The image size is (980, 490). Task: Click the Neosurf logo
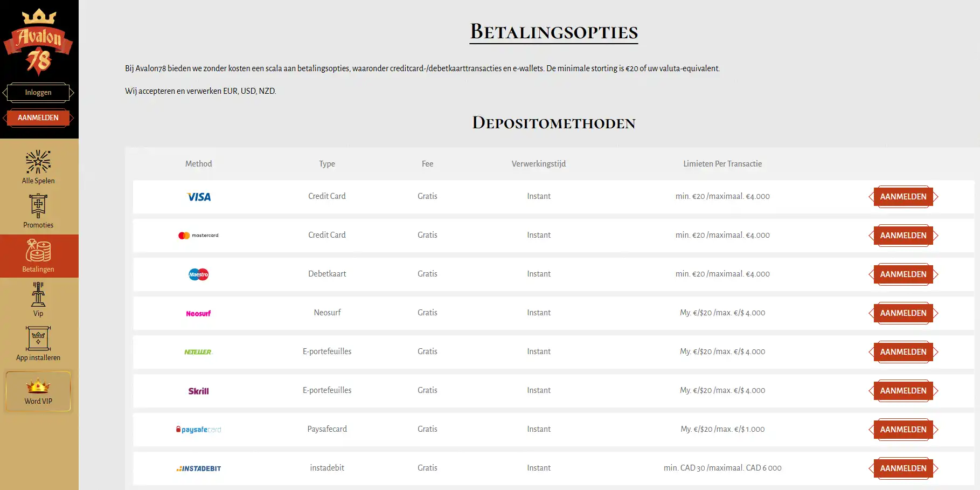coord(198,313)
